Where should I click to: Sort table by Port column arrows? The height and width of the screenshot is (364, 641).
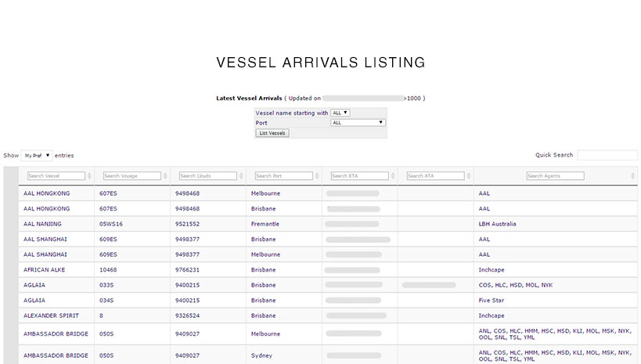[318, 176]
